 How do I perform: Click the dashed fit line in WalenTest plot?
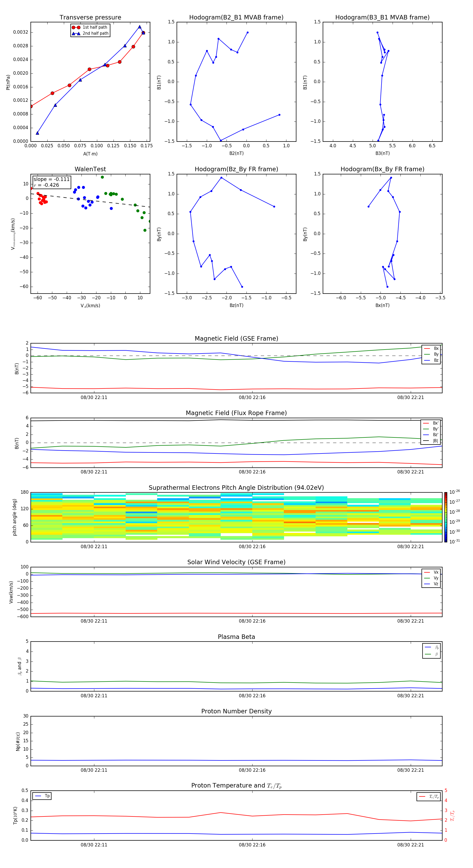(x=90, y=200)
